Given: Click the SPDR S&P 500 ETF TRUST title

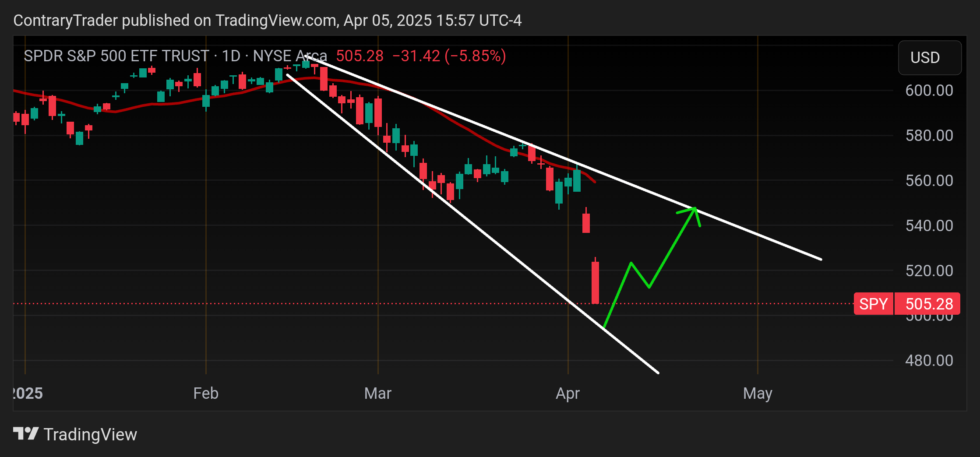Looking at the screenshot, I should pos(116,56).
